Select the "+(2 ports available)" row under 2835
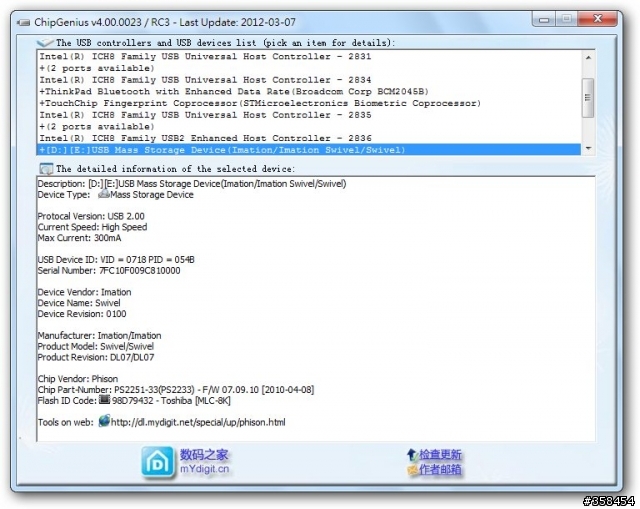This screenshot has width=640, height=509. (x=309, y=127)
